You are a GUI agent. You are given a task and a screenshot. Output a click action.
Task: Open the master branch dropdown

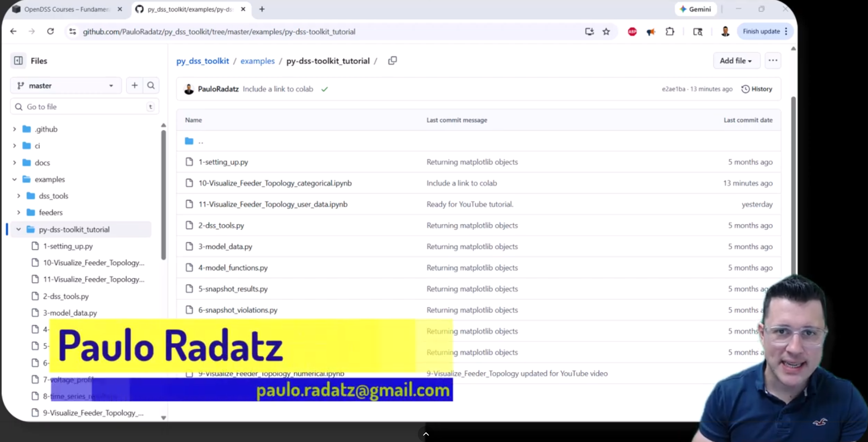[x=66, y=85]
